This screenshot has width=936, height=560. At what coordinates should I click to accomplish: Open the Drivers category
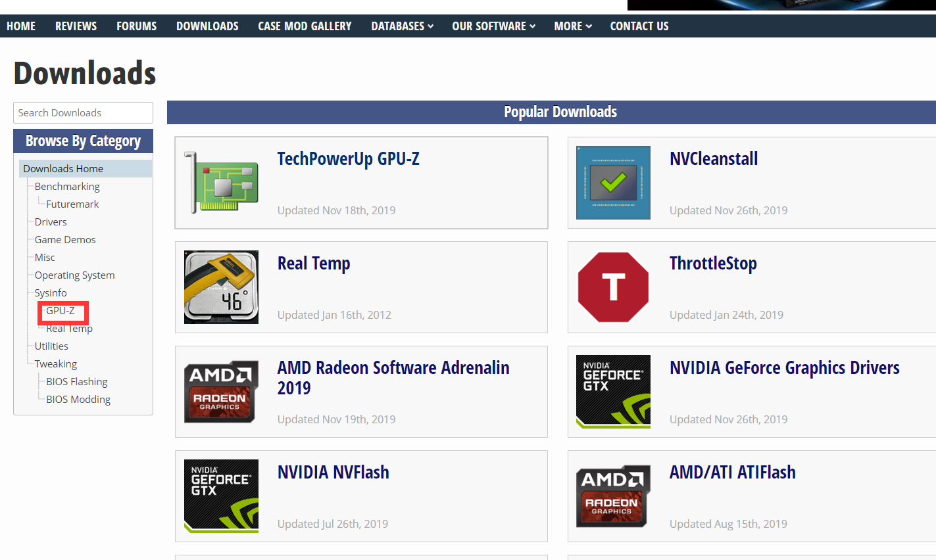(x=51, y=222)
